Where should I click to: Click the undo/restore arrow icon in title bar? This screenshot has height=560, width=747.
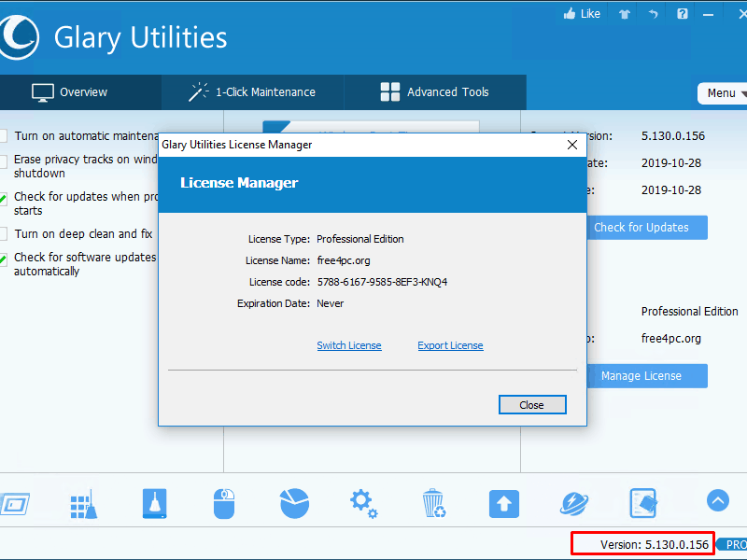tap(653, 14)
